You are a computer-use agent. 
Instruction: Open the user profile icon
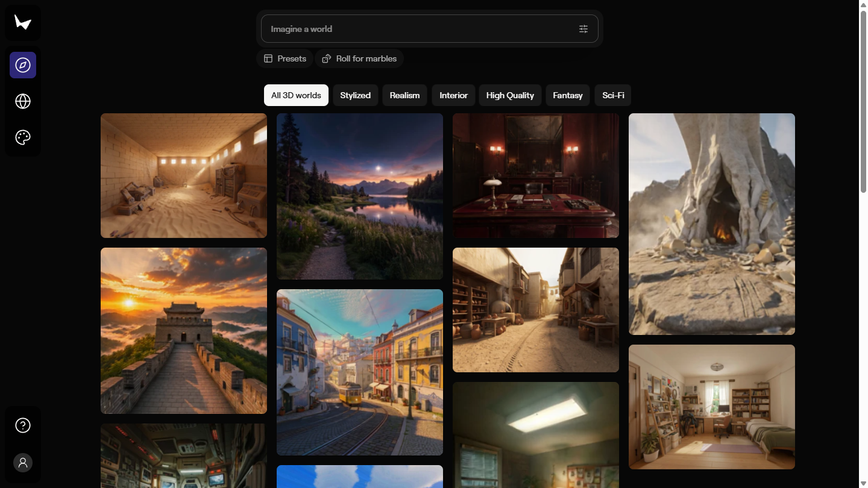coord(23,463)
